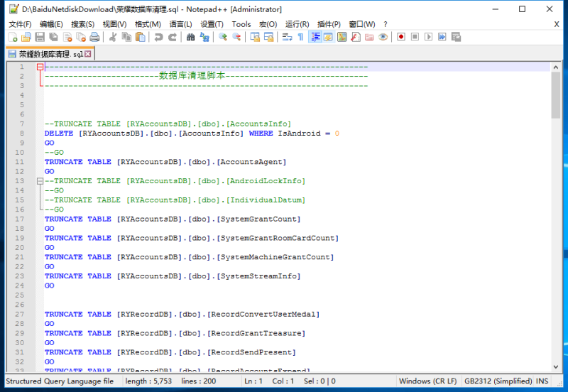Click the 'Ln : 1 Col : 1' status field
This screenshot has height=392, width=568.
(269, 381)
